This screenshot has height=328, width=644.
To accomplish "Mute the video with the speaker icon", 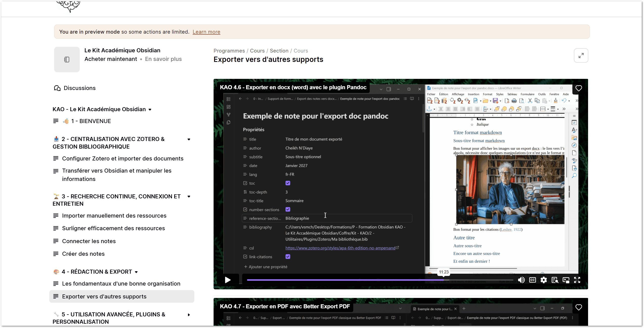I will pyautogui.click(x=521, y=280).
